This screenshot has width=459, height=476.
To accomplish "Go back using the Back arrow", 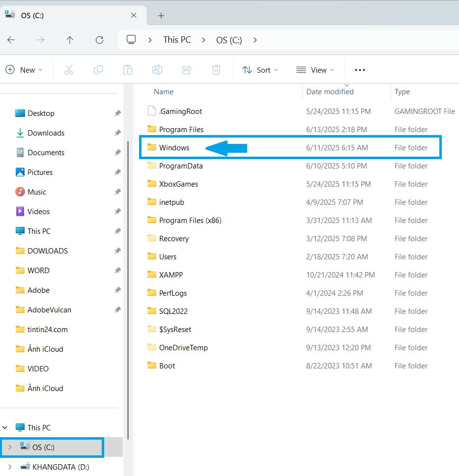I will coord(11,40).
